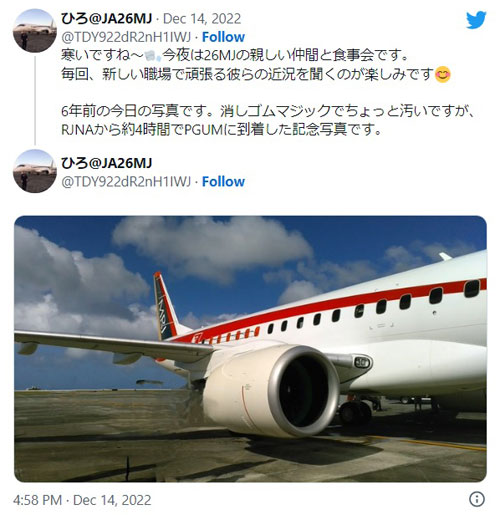The width and height of the screenshot is (500, 515).
Task: Click the cold breath emoji after 寒いですね
Action: click(x=153, y=56)
